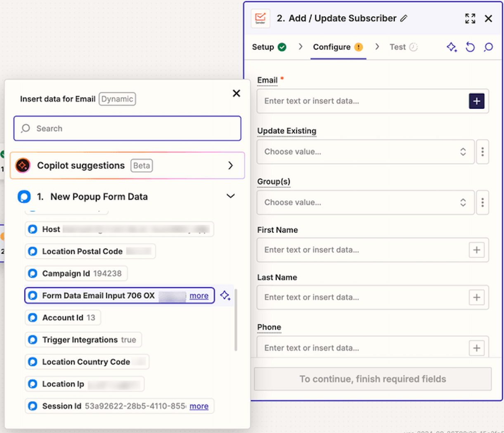The image size is (504, 433).
Task: Click the expand panel fullscreen icon
Action: (x=470, y=19)
